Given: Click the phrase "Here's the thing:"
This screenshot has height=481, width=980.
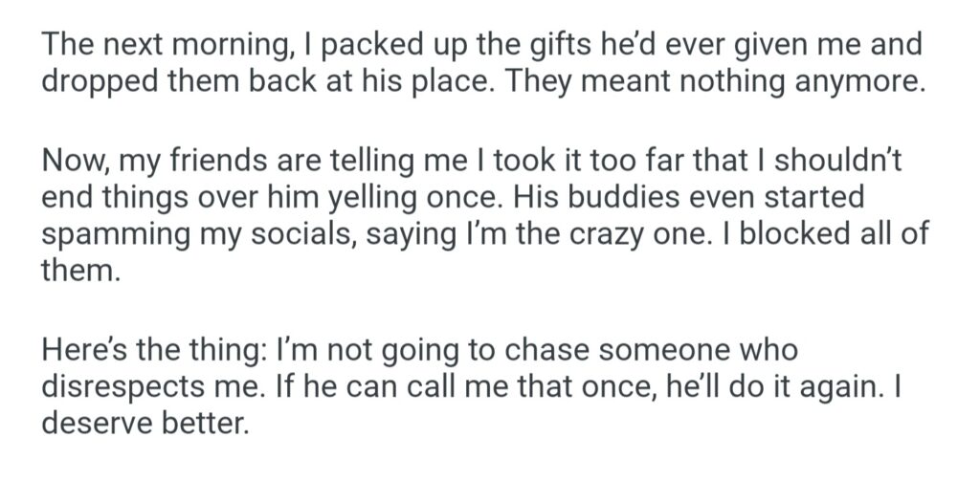Looking at the screenshot, I should (154, 352).
